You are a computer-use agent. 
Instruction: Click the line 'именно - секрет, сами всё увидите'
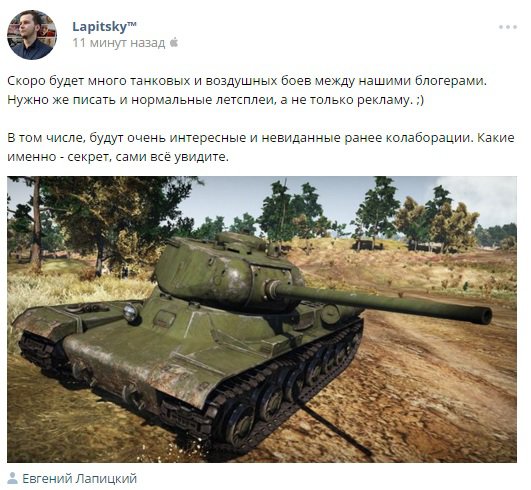118,157
